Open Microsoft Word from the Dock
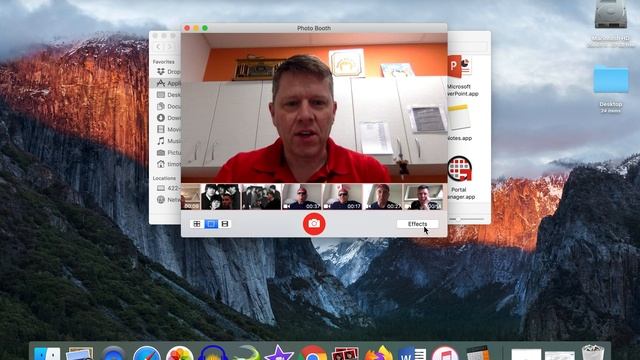640x360 pixels. 411,353
